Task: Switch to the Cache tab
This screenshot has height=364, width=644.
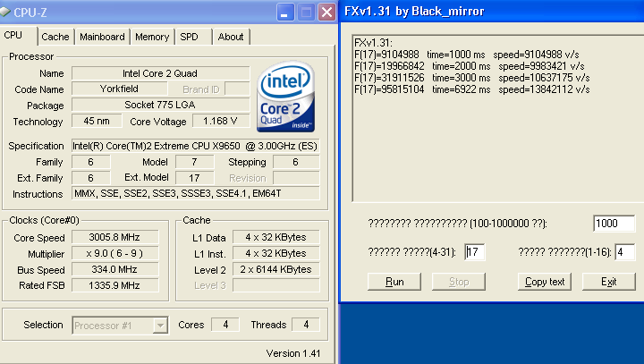Action: [x=55, y=37]
